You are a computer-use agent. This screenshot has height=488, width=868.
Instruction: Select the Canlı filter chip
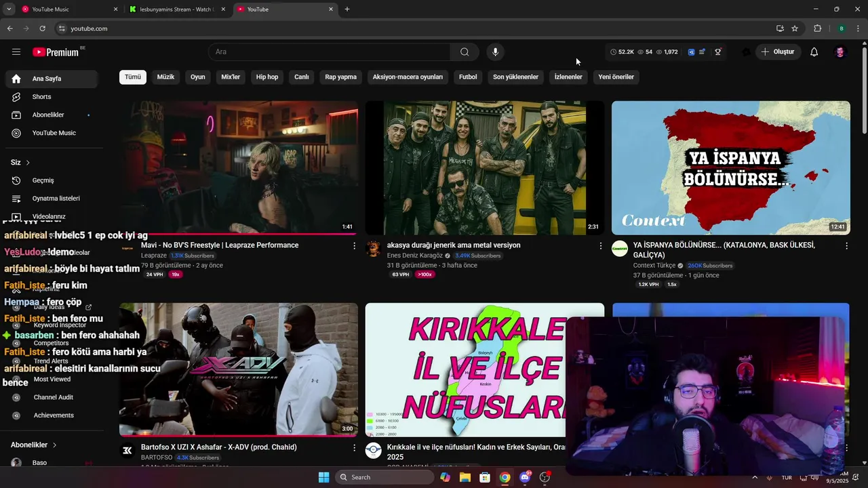[x=302, y=77]
